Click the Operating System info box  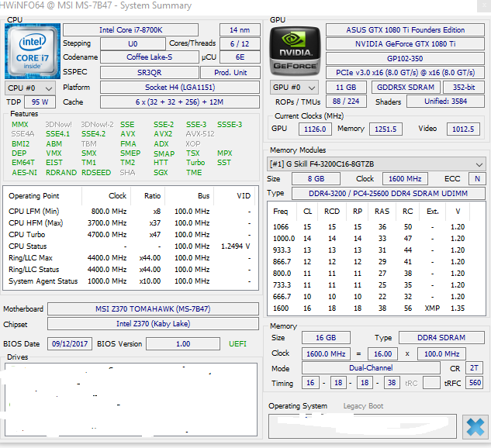tap(362, 426)
